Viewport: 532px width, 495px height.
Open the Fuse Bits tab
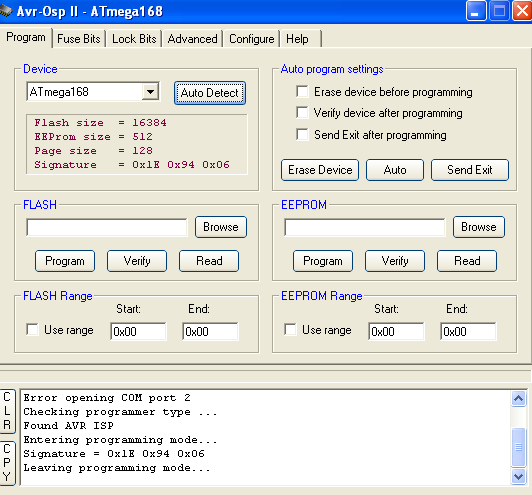(79, 39)
